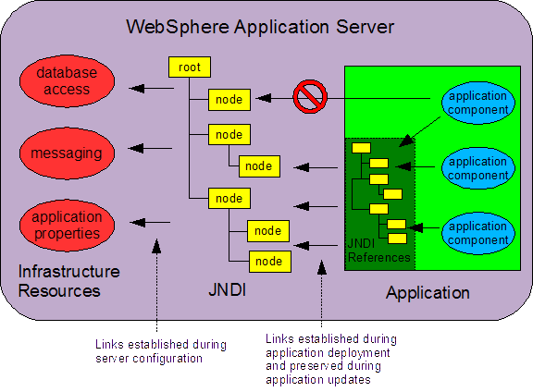Screen dimensions: 533x392
Task: Click the dotted arrow above server configuration caption
Action: 156,285
